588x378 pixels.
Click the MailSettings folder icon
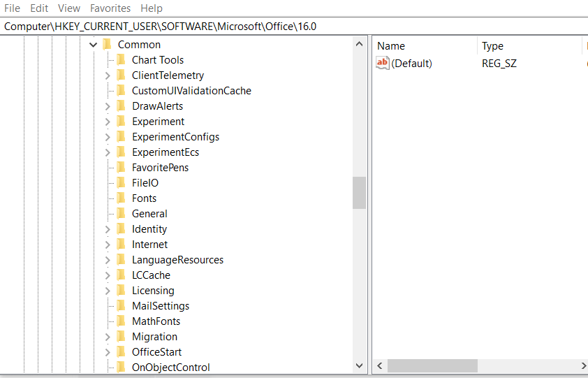[x=121, y=306]
